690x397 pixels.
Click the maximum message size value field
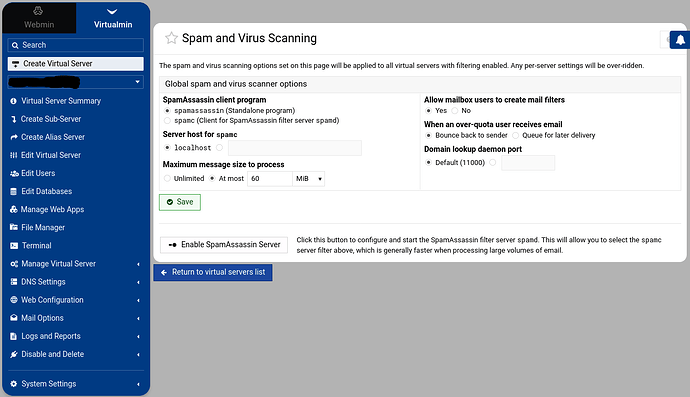pos(270,179)
